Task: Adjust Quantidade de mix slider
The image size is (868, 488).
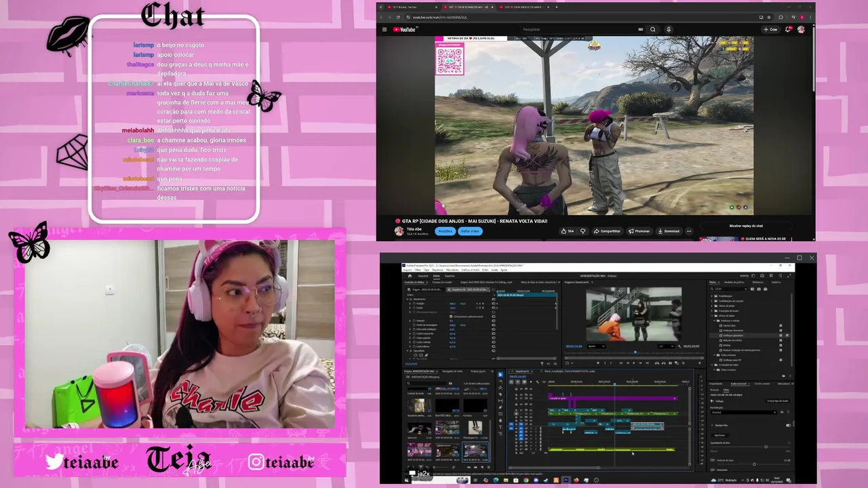Action: (766, 447)
